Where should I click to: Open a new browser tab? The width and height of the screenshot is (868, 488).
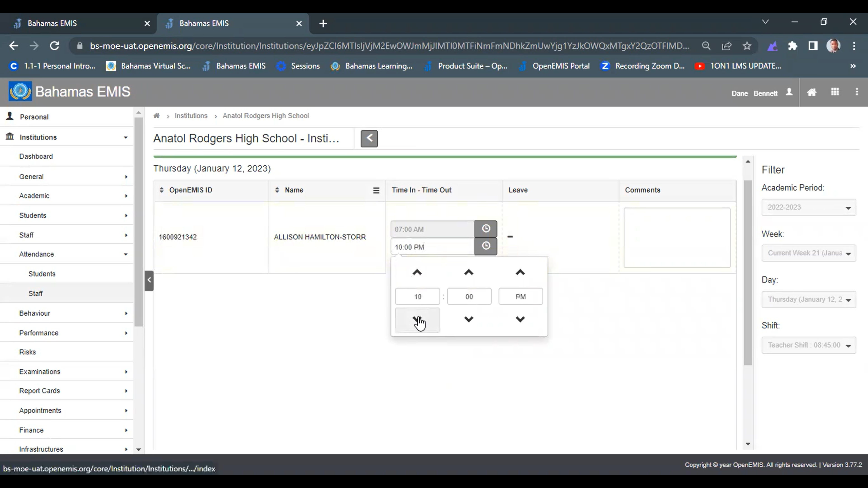[323, 23]
